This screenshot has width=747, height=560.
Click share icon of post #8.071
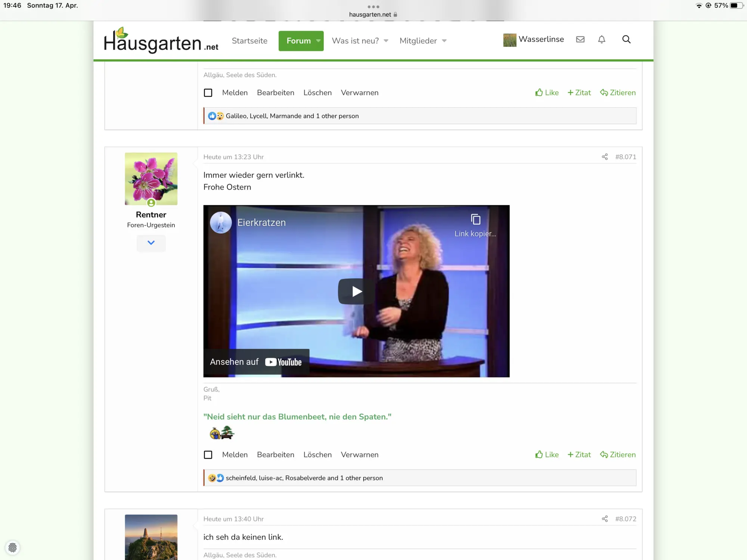tap(605, 157)
